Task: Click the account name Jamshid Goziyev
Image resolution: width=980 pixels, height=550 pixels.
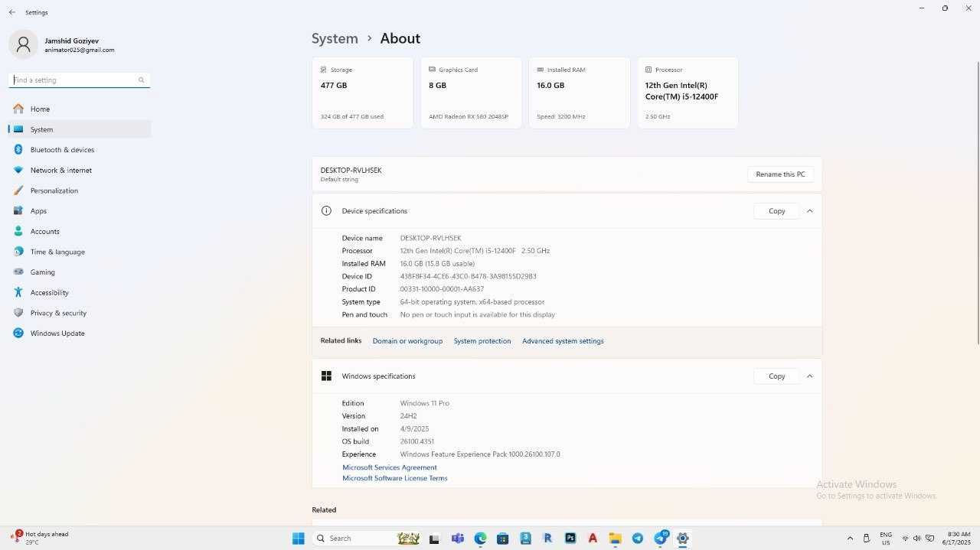Action: coord(71,41)
